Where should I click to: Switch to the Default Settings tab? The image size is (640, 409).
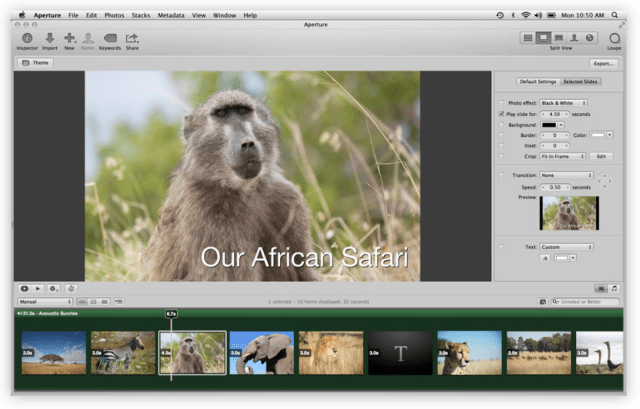(x=538, y=82)
